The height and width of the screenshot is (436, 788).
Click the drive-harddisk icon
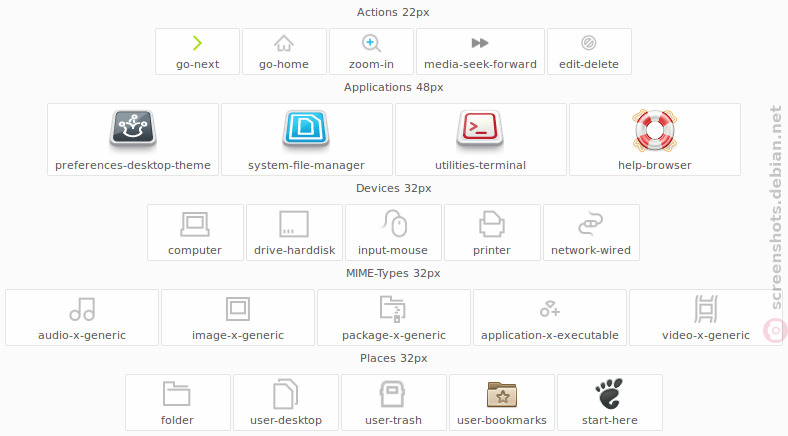[294, 224]
